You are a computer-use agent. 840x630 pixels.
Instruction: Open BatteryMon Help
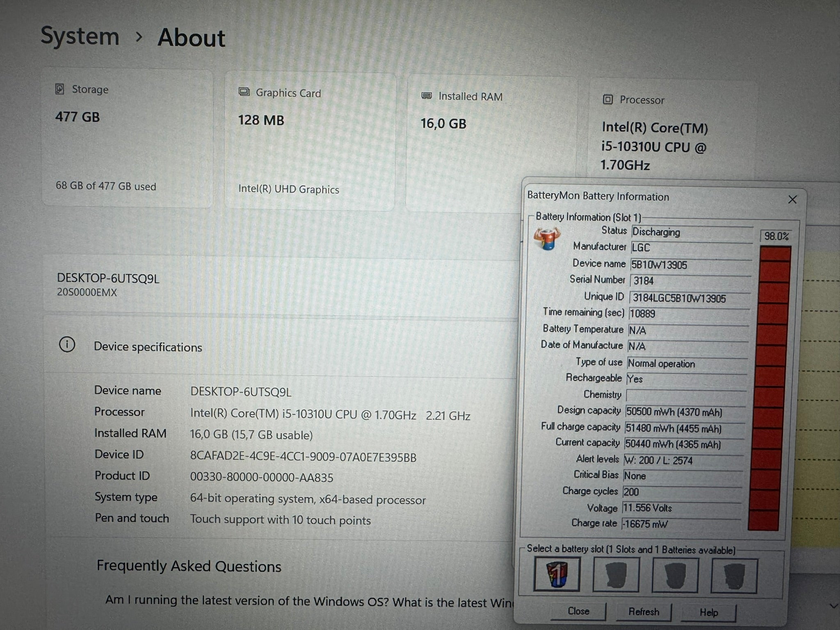tap(708, 612)
